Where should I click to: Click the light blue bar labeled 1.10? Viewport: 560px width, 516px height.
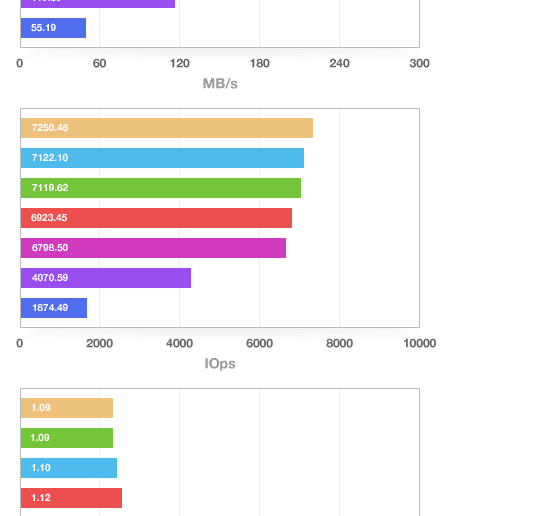[x=69, y=468]
